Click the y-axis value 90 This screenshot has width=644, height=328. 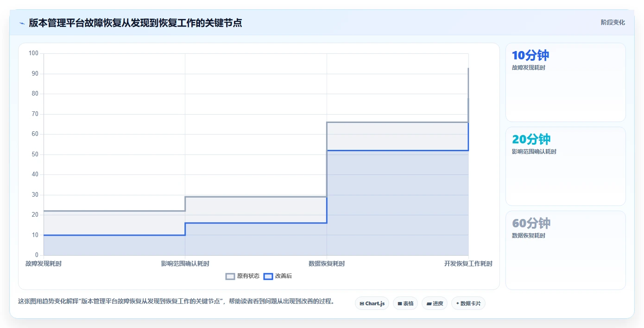point(35,74)
